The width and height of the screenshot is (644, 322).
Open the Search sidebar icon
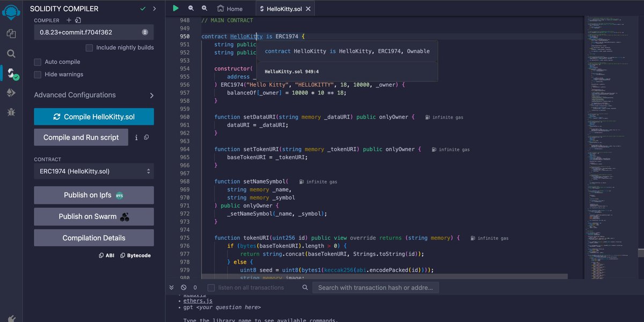click(x=11, y=53)
